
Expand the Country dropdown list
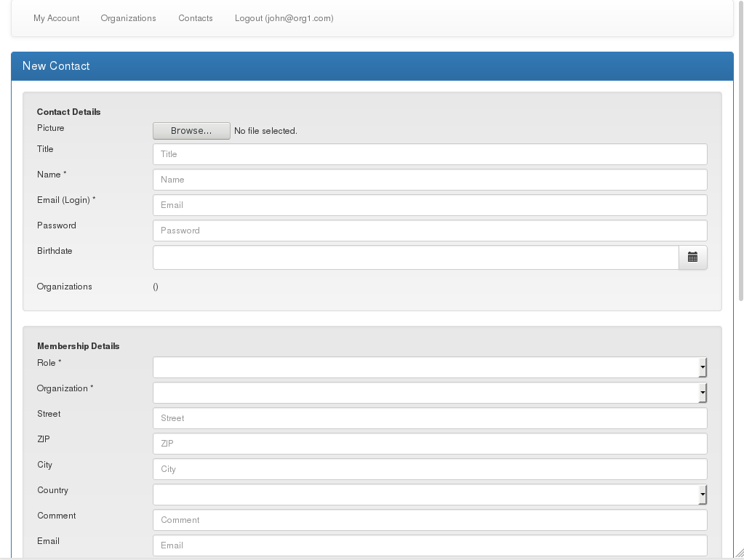coord(430,495)
